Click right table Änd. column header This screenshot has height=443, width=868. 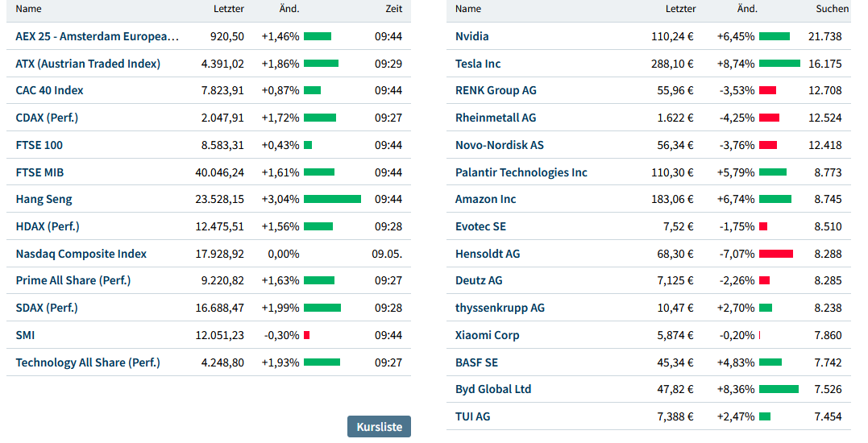click(747, 9)
